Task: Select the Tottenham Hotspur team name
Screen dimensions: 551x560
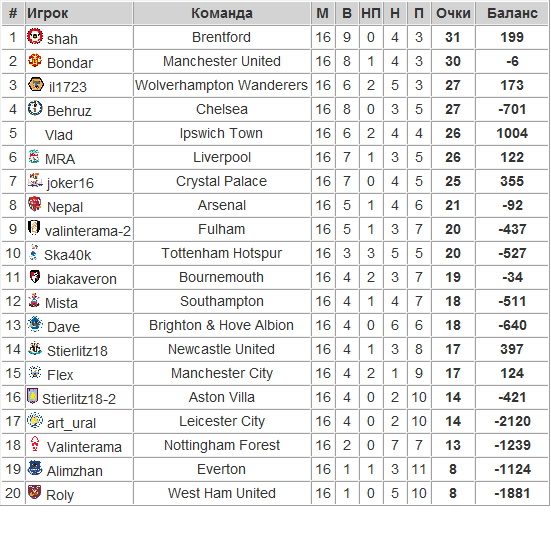Action: click(x=222, y=253)
